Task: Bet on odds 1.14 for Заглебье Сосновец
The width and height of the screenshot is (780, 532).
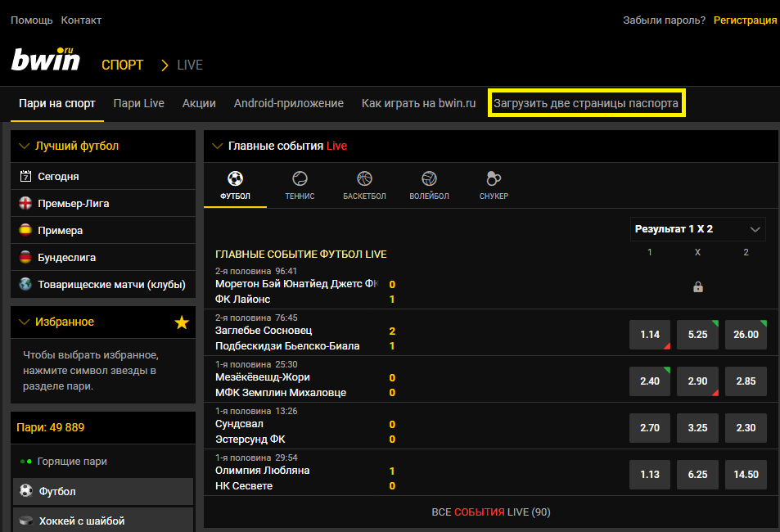Action: (650, 335)
